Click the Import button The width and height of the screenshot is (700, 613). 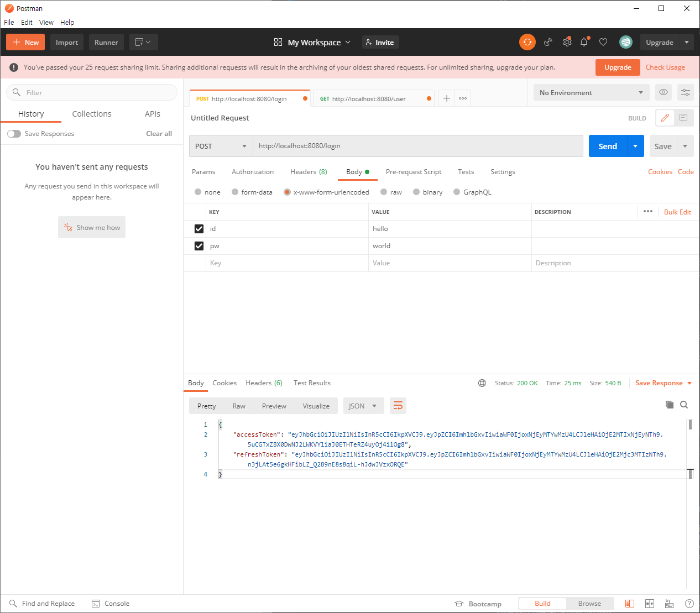[67, 42]
